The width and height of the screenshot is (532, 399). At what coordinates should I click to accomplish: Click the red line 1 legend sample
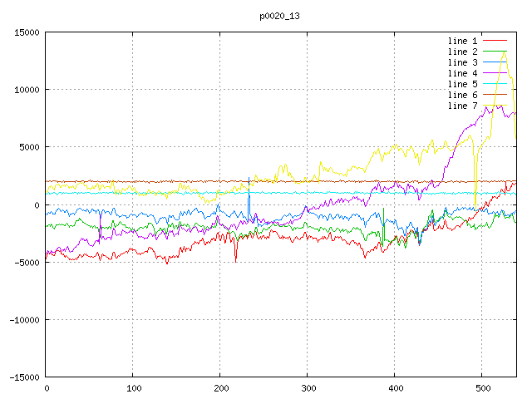[x=495, y=41]
